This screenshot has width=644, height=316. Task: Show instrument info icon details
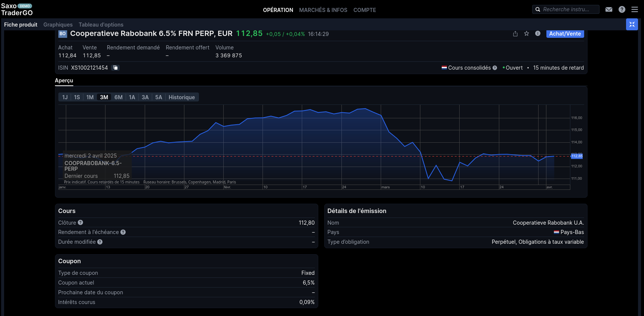[538, 34]
